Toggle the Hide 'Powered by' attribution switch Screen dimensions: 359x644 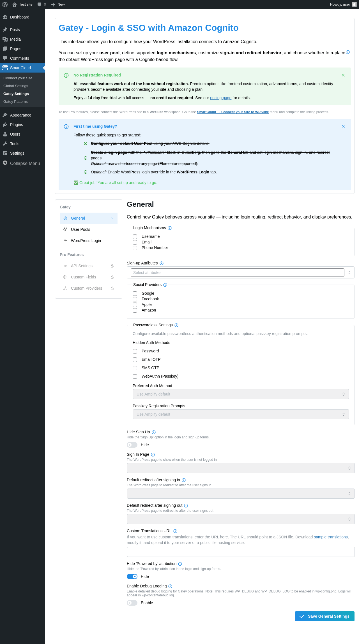[132, 576]
